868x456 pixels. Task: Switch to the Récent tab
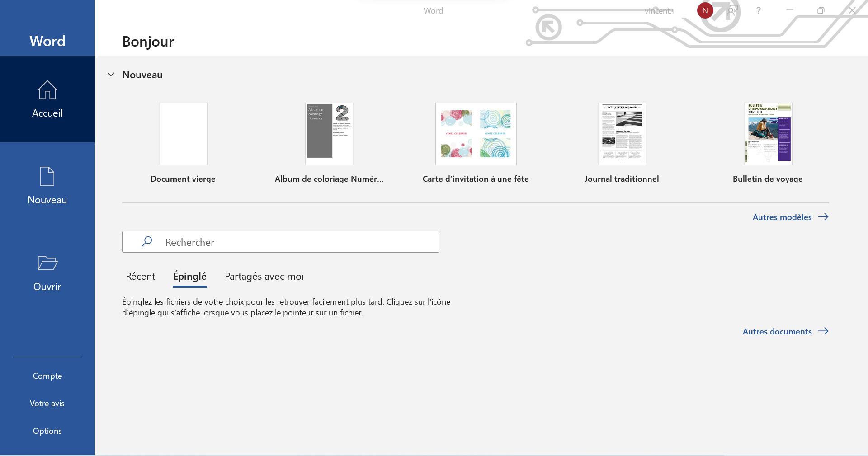tap(140, 277)
